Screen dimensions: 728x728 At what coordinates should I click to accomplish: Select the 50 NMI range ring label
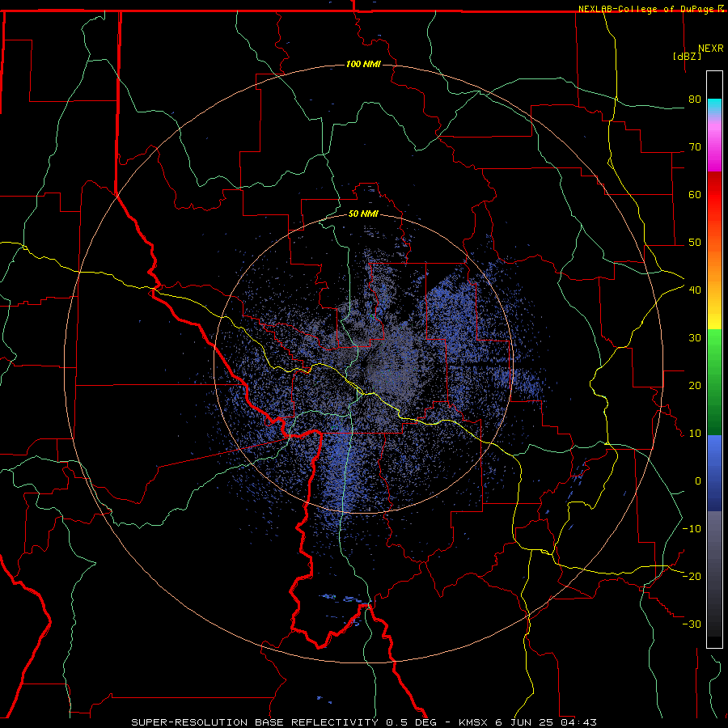coord(363,214)
